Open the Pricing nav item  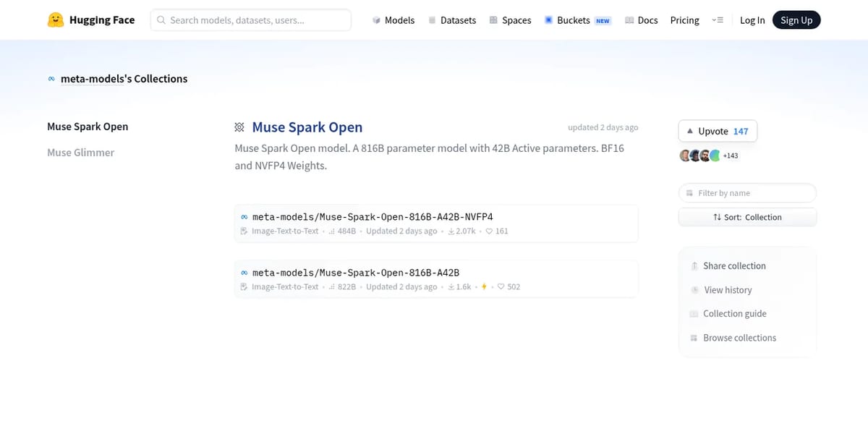point(684,20)
